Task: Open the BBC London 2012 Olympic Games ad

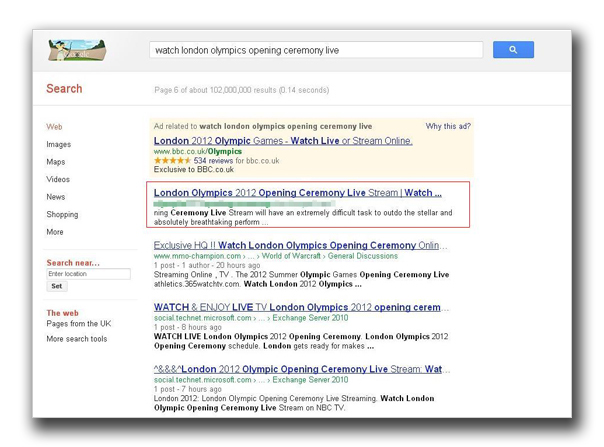Action: click(283, 141)
